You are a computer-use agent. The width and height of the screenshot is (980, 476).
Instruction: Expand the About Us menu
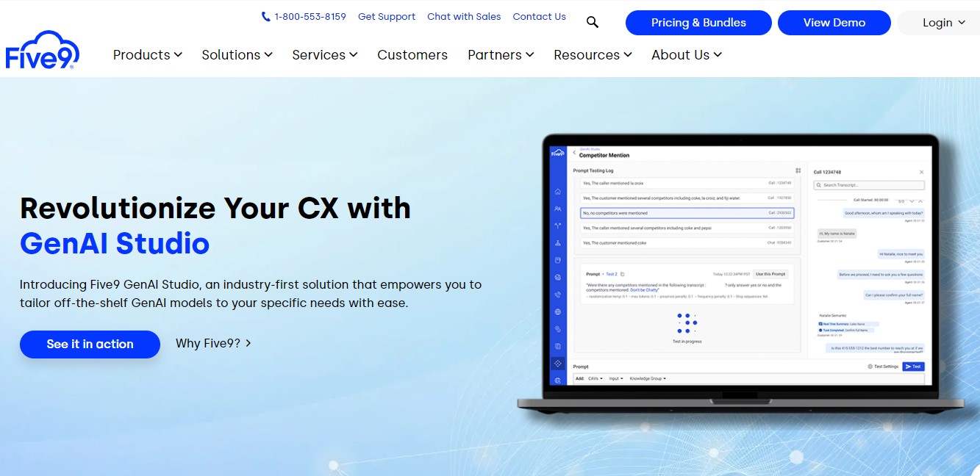click(x=686, y=55)
